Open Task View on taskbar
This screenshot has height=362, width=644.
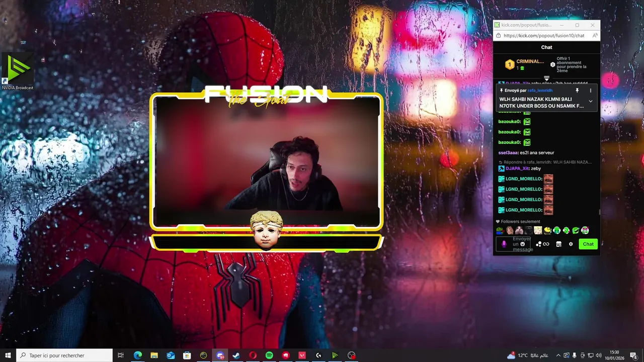point(121,355)
